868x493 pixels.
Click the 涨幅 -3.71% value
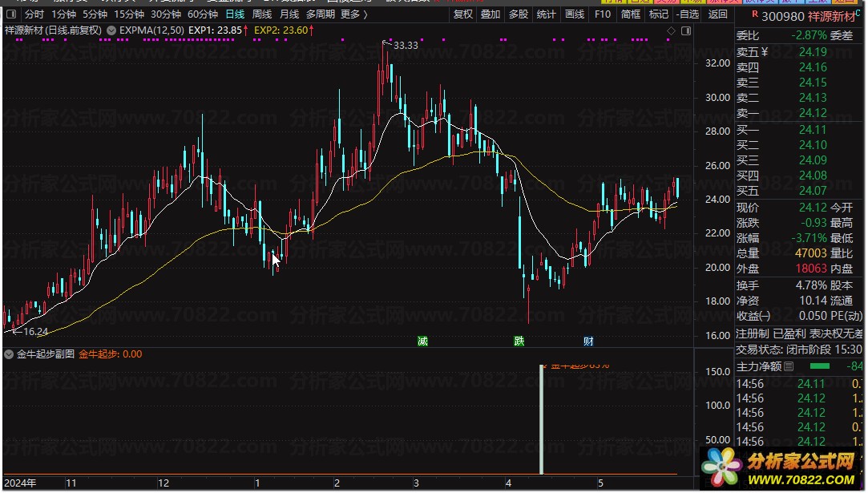(x=809, y=238)
